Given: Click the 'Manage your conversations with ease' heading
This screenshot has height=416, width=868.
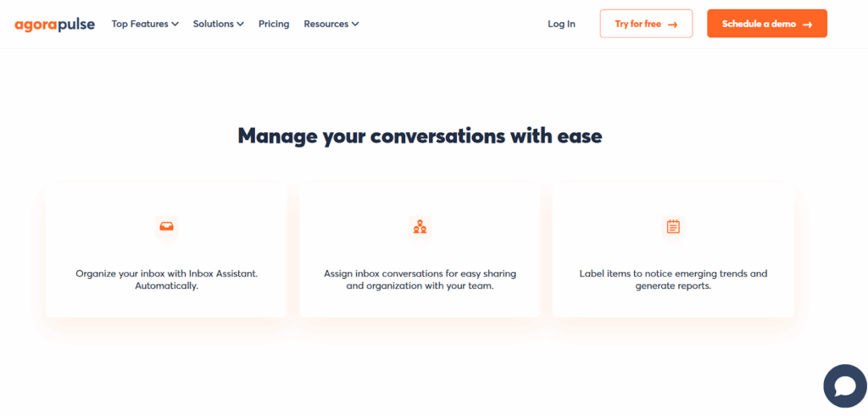Looking at the screenshot, I should click(x=420, y=136).
